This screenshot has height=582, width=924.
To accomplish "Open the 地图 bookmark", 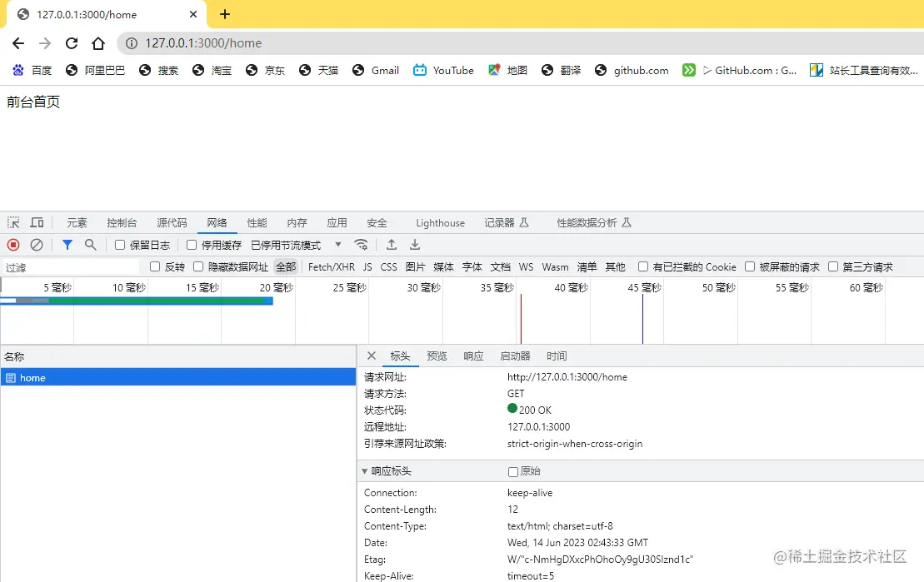I will point(507,70).
